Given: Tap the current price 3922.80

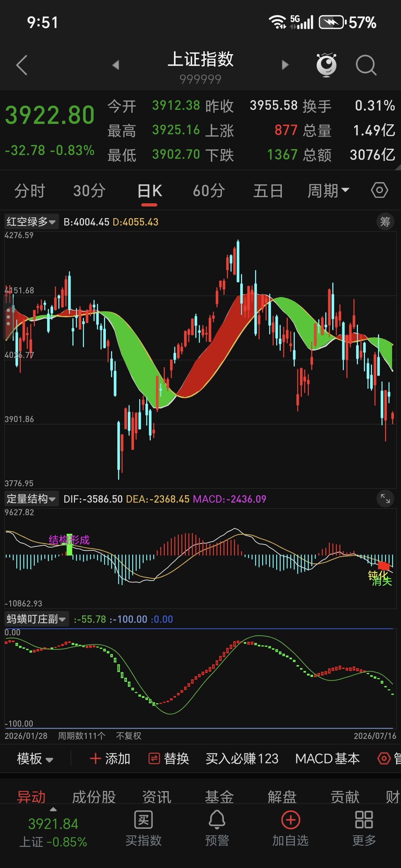Looking at the screenshot, I should pos(50,115).
